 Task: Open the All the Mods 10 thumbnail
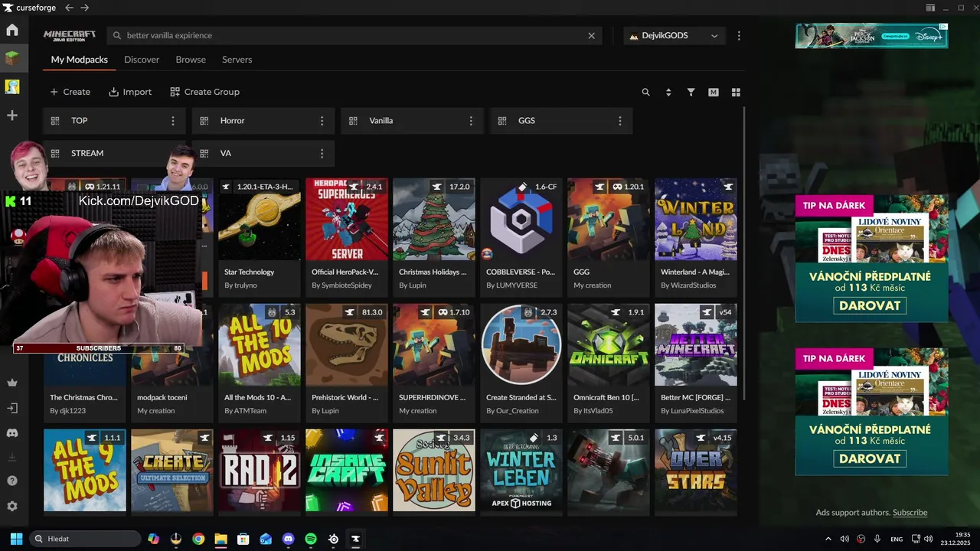[x=260, y=345]
